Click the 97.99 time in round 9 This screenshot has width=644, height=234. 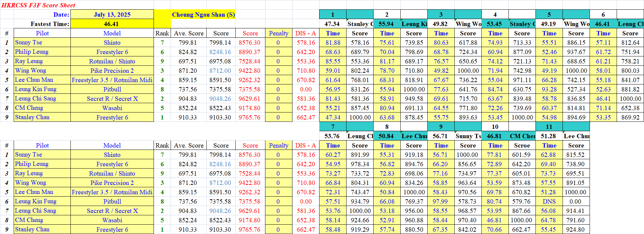pyautogui.click(x=440, y=201)
